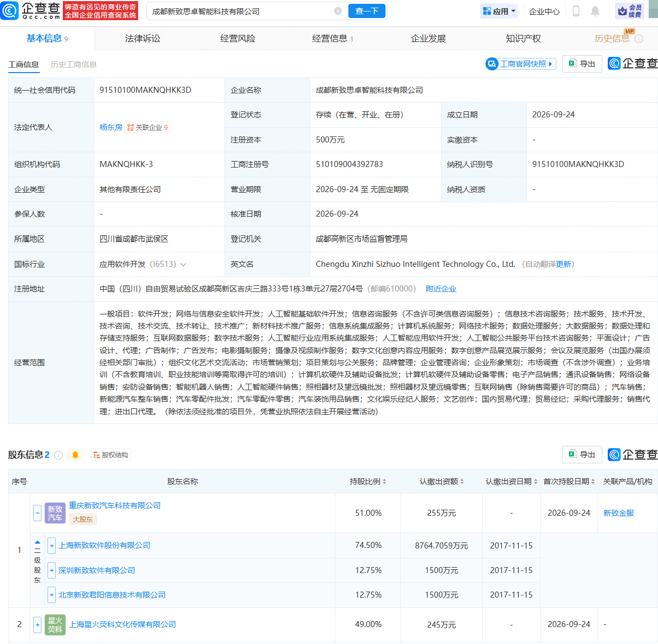Screen dimensions: 658x644
Task: Select the 注册资本 value 500万元
Action: [330, 140]
